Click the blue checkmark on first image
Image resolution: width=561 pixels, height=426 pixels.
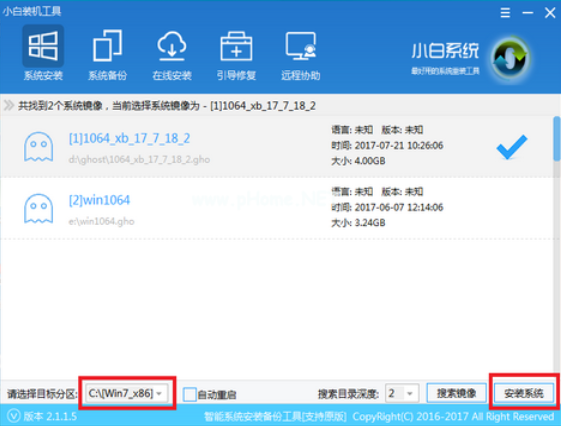click(512, 147)
